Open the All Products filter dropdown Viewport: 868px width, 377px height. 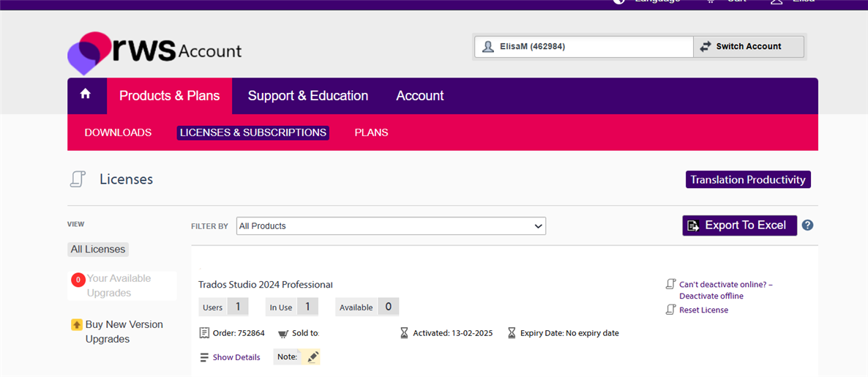pyautogui.click(x=391, y=226)
